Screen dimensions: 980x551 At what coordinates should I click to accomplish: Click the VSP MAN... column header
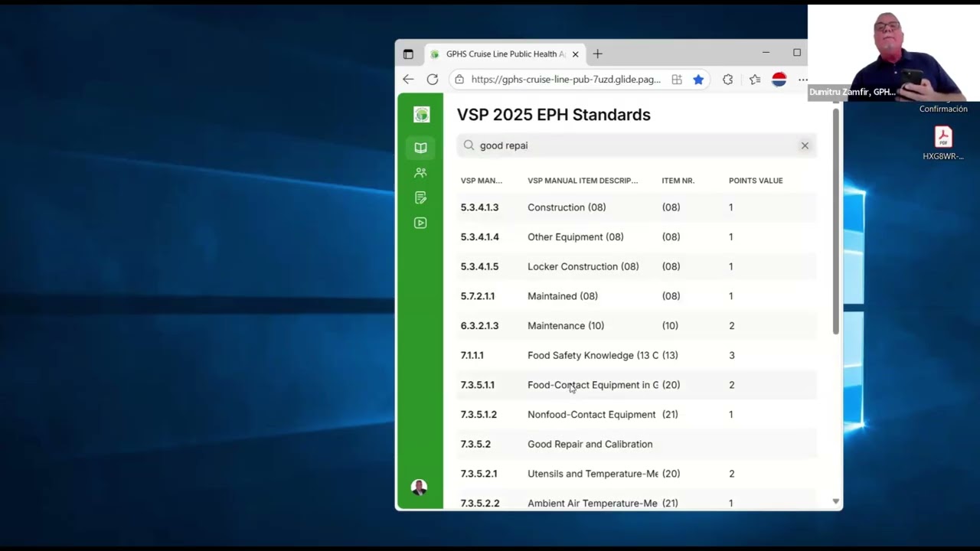point(482,181)
